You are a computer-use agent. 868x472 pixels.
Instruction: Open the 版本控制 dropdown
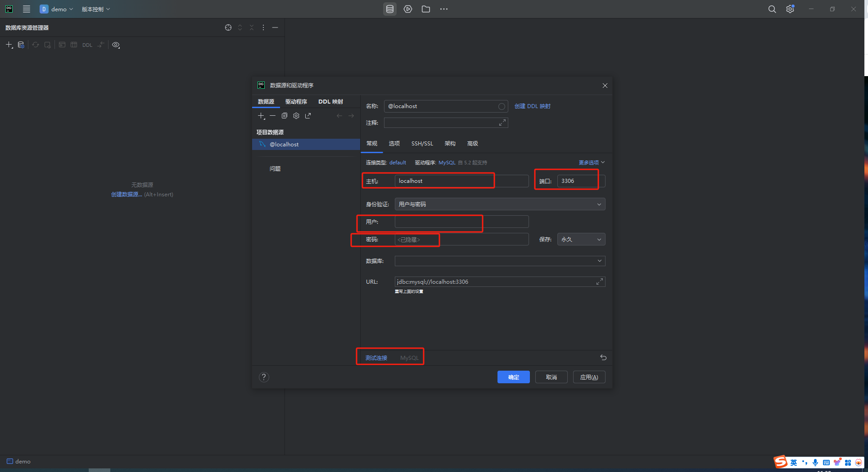95,9
